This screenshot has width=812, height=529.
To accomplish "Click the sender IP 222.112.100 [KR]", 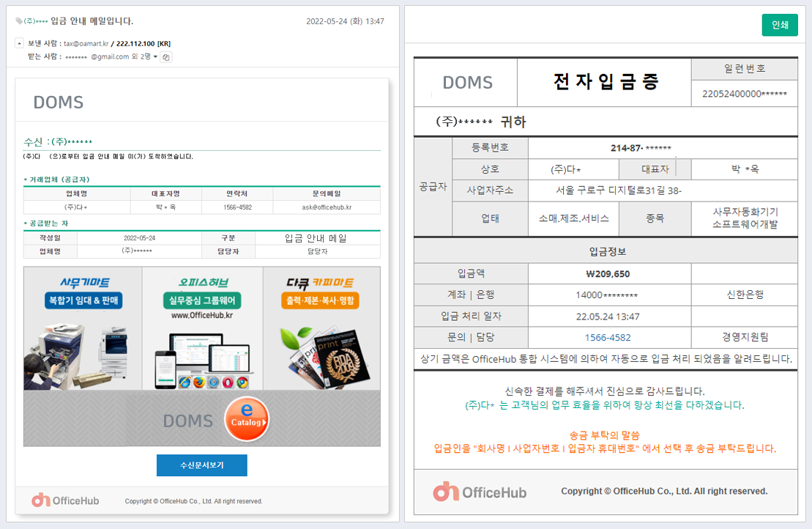I will [144, 43].
